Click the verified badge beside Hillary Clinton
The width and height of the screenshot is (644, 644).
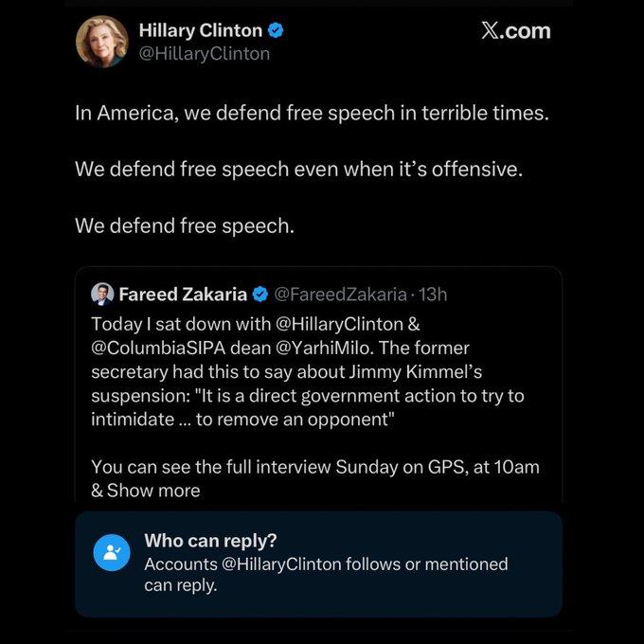277,30
